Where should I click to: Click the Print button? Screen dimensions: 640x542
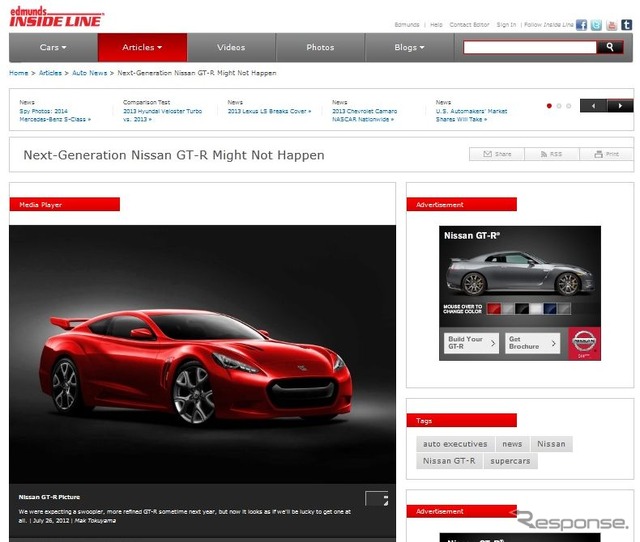pyautogui.click(x=607, y=154)
